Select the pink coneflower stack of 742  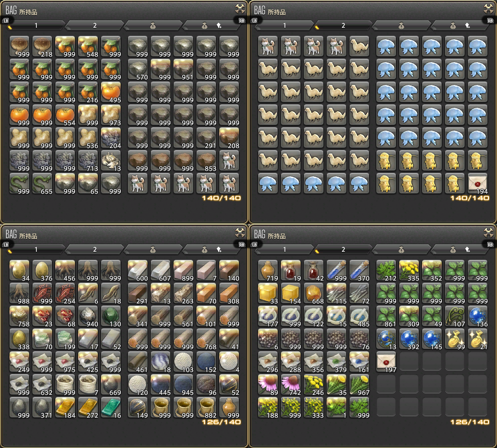coord(291,384)
